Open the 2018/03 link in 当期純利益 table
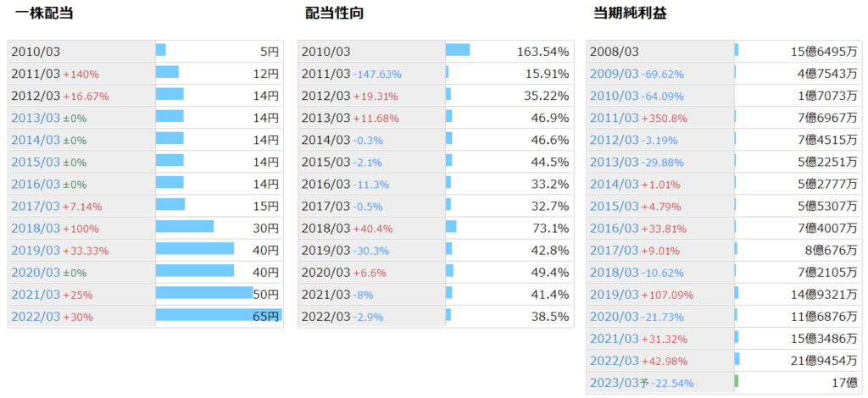This screenshot has height=398, width=868. pyautogui.click(x=615, y=273)
